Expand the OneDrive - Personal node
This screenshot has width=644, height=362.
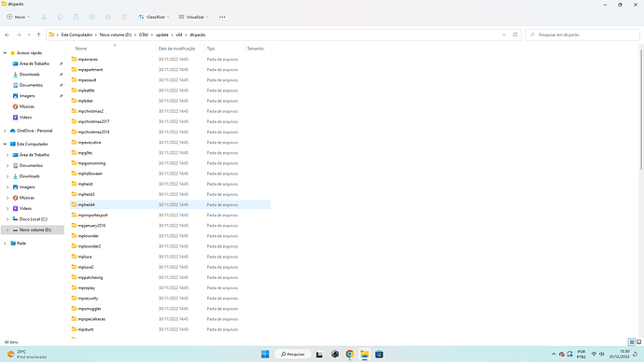point(5,131)
